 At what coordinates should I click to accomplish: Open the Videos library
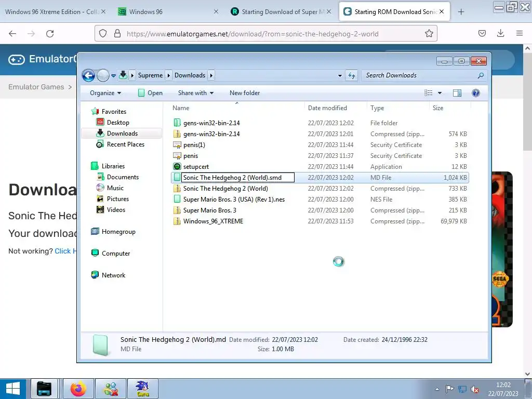(x=116, y=210)
